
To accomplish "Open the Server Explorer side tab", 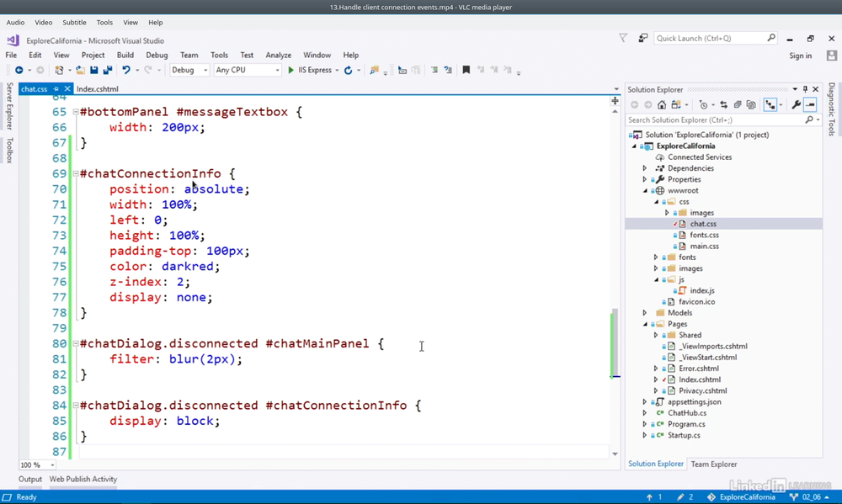I will point(9,106).
